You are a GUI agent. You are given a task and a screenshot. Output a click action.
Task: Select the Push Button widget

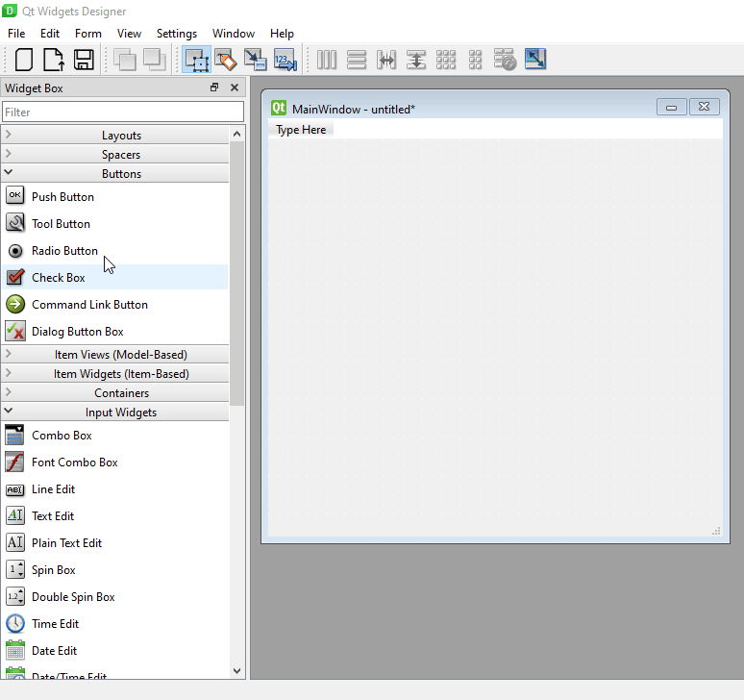[x=115, y=196]
